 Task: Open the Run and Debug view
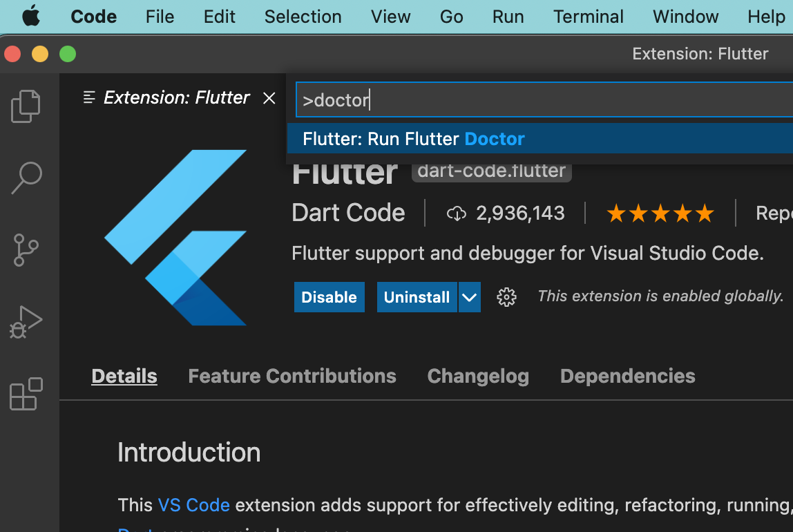pyautogui.click(x=26, y=322)
